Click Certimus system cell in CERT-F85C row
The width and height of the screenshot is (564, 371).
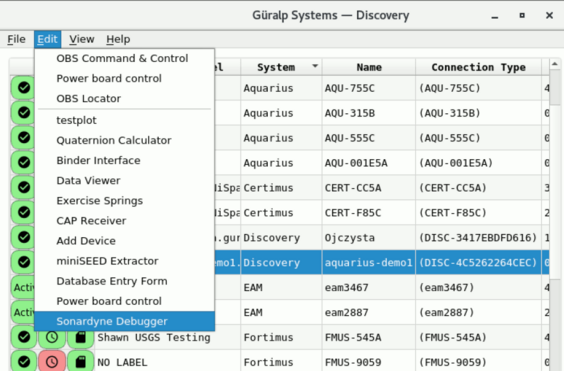click(281, 213)
